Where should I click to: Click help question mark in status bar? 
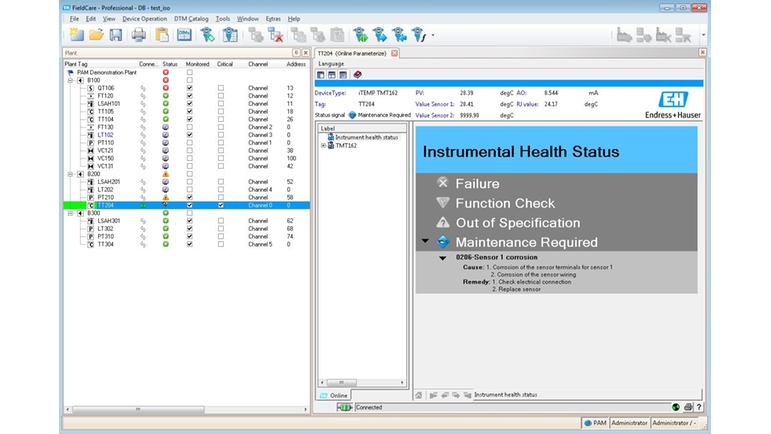click(x=699, y=407)
